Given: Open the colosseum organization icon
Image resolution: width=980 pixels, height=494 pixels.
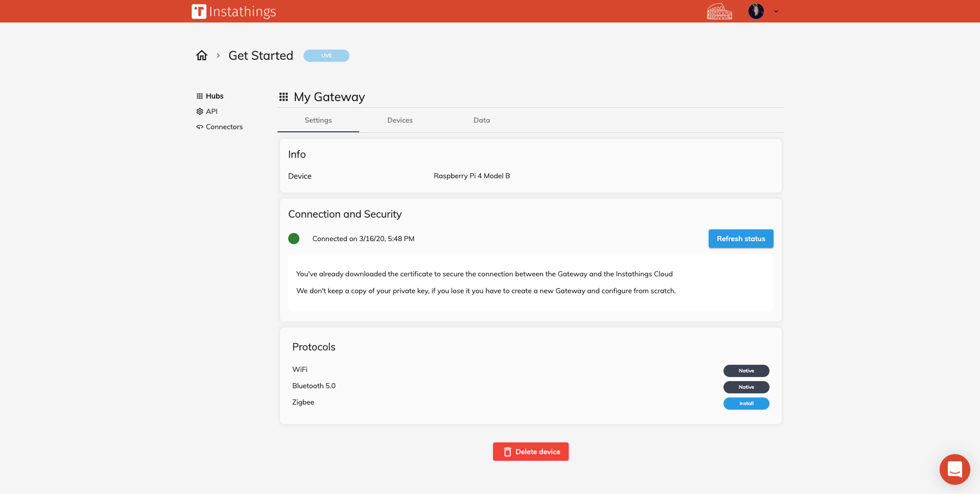Looking at the screenshot, I should (719, 11).
